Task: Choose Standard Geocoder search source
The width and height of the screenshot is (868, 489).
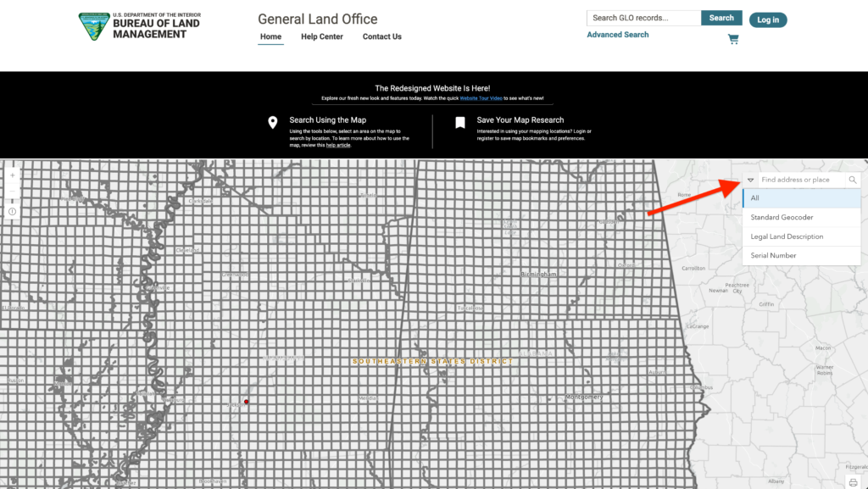Action: [x=802, y=218]
